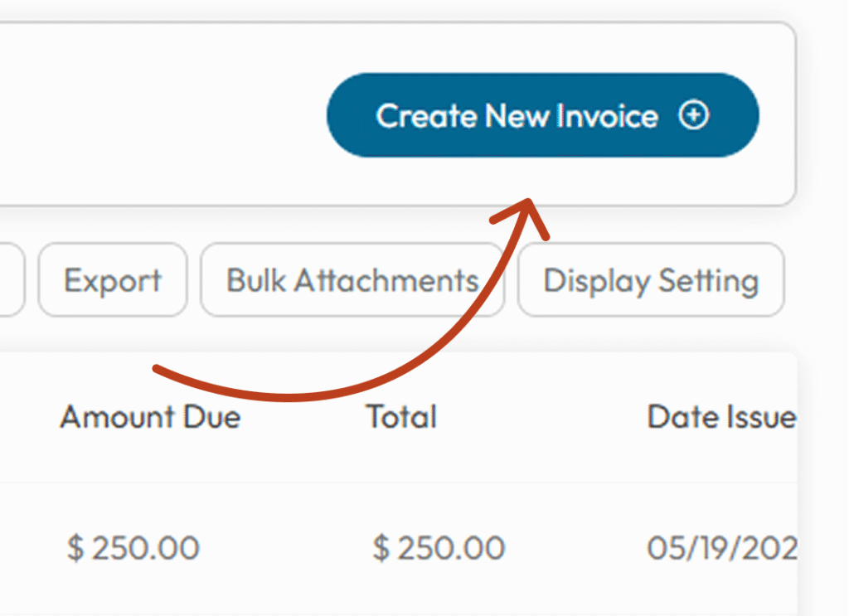The width and height of the screenshot is (849, 616).
Task: Click the dollar sign in Total cell
Action: 381,547
